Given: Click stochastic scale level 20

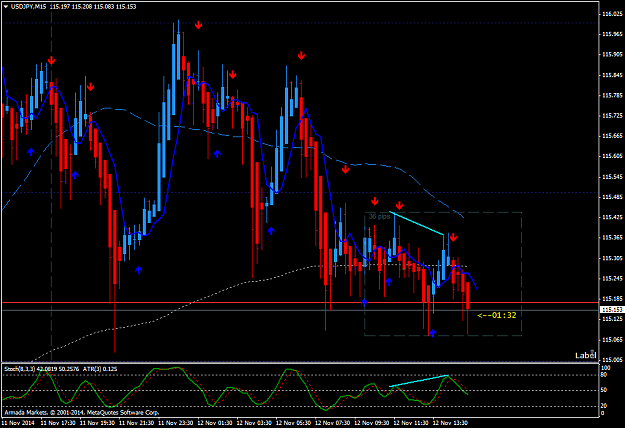Looking at the screenshot, I should point(604,406).
